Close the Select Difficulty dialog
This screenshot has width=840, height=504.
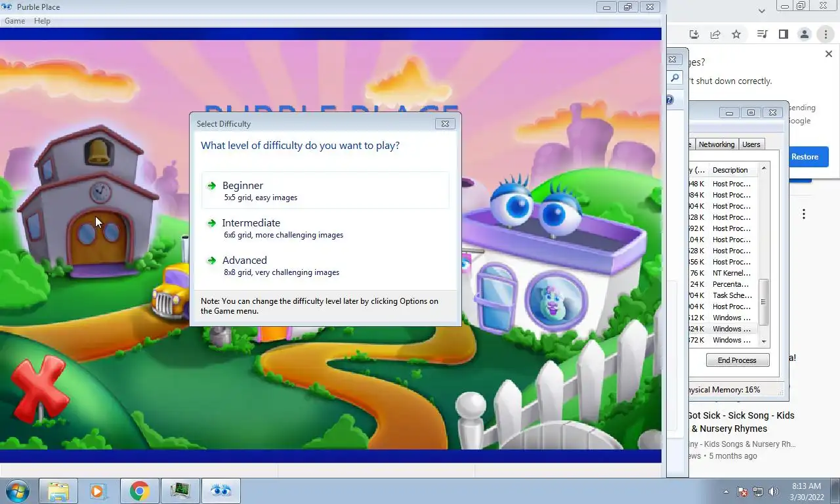pos(445,123)
